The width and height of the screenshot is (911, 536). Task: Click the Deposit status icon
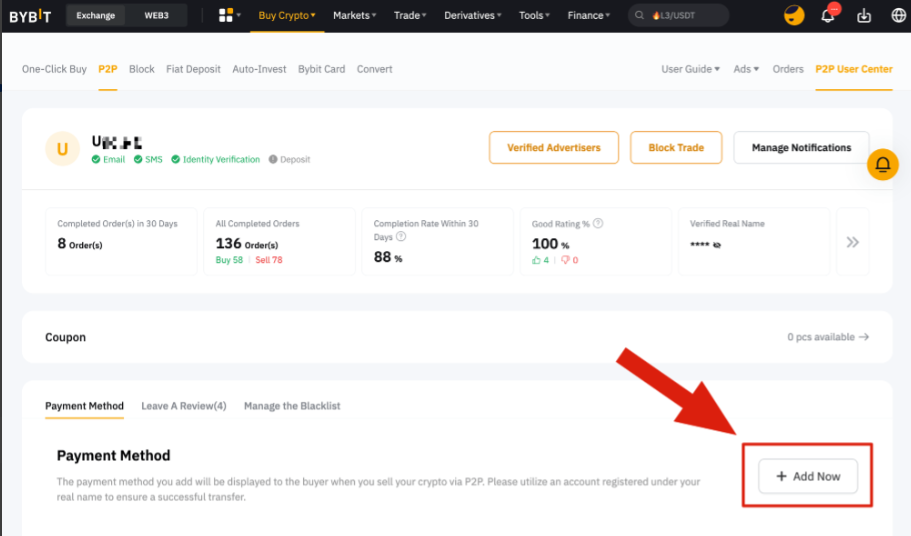click(273, 159)
